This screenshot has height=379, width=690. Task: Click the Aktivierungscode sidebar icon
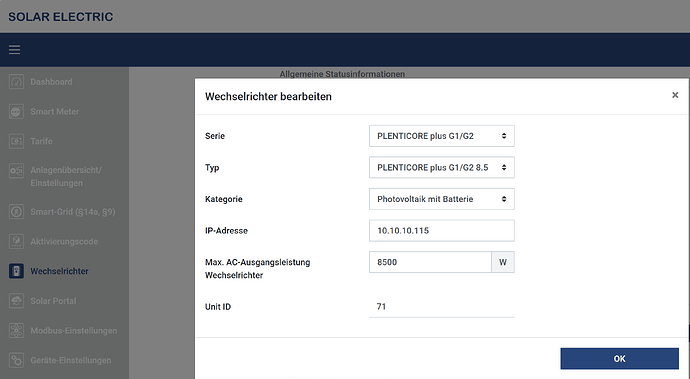click(x=16, y=242)
